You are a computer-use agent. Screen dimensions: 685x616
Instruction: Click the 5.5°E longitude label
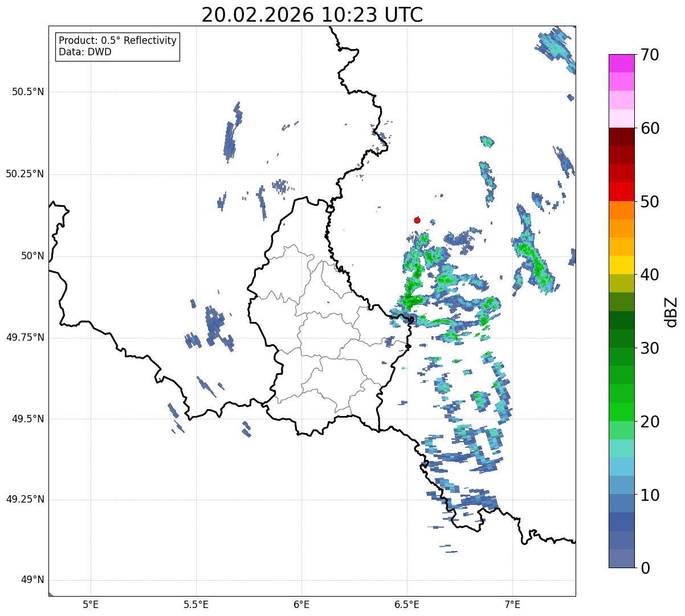click(x=196, y=604)
